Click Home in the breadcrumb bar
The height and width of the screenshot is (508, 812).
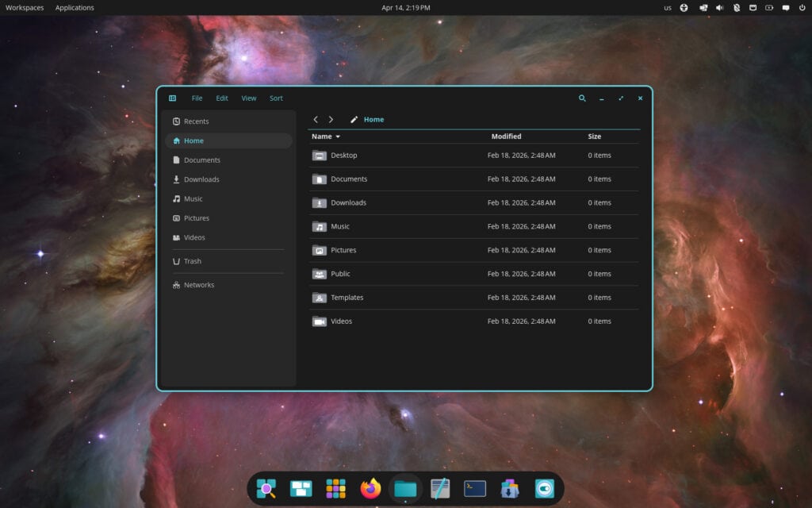(x=373, y=119)
